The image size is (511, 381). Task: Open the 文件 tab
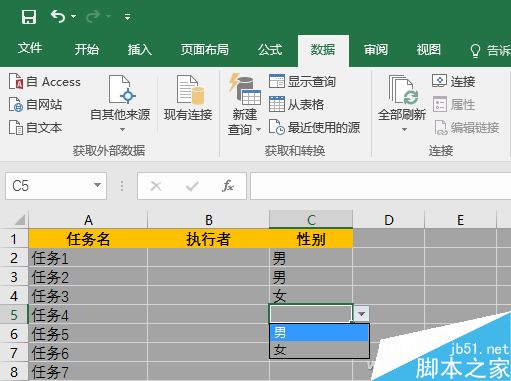click(x=30, y=49)
